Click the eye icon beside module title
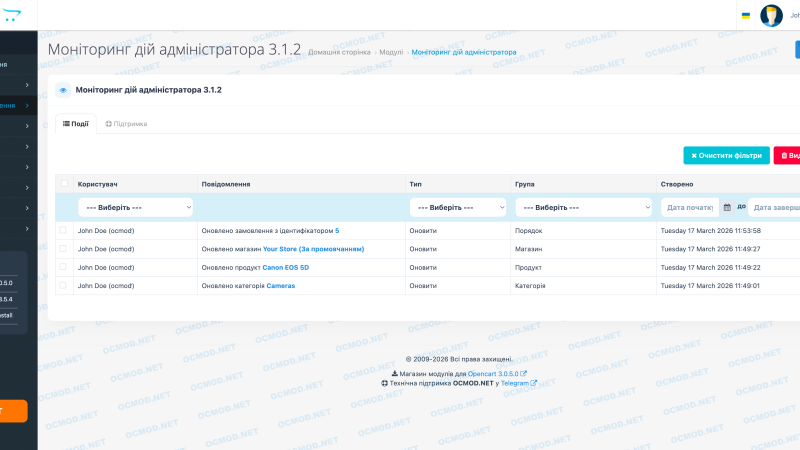 (x=63, y=90)
